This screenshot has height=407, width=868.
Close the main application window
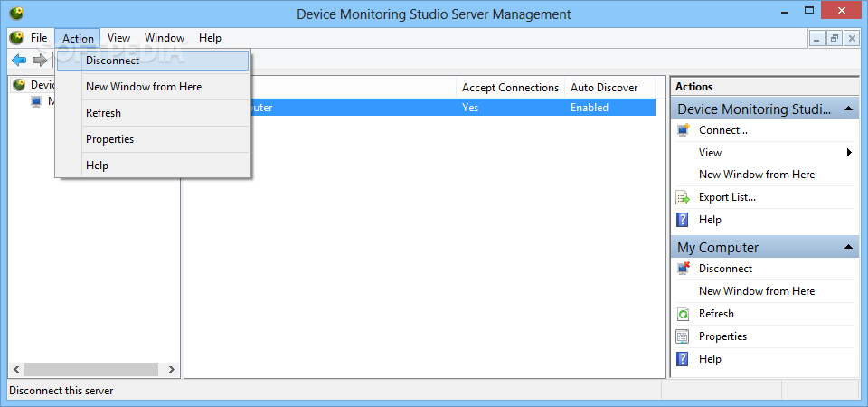(x=842, y=10)
